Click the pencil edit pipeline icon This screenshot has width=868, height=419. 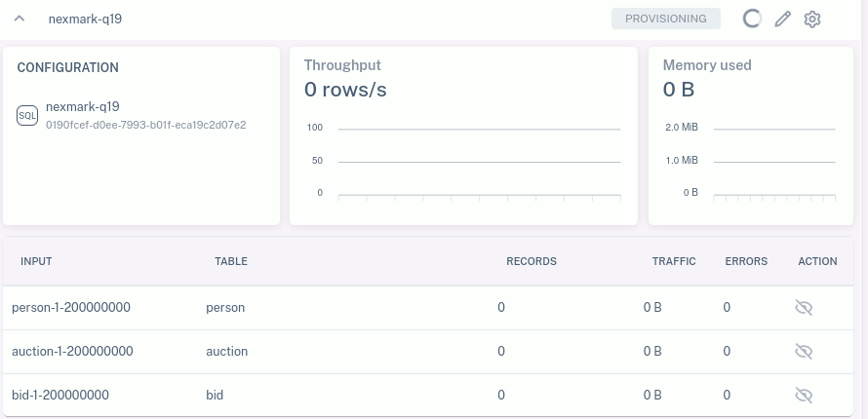(782, 19)
